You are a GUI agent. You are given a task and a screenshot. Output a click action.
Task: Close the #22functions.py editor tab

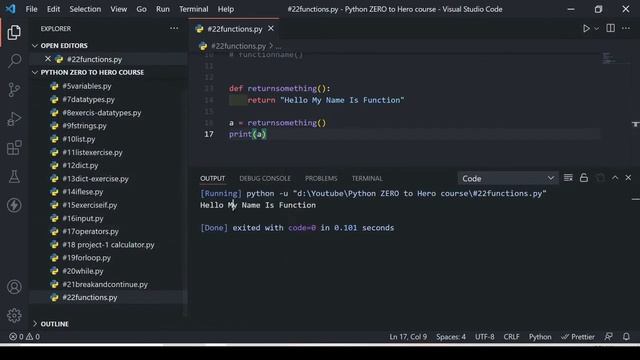(x=271, y=29)
